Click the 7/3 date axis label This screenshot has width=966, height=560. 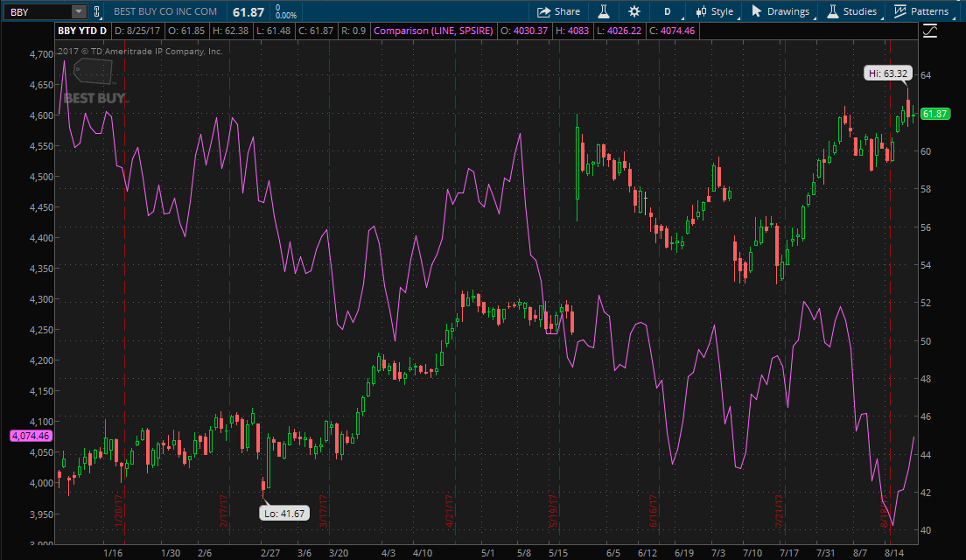click(x=717, y=553)
